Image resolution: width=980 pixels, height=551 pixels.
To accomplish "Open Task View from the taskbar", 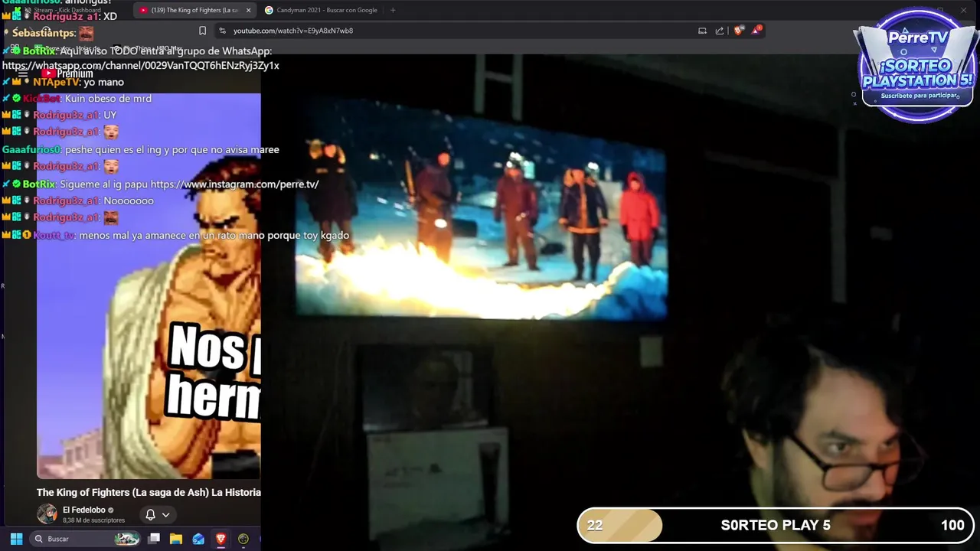I will pyautogui.click(x=154, y=539).
